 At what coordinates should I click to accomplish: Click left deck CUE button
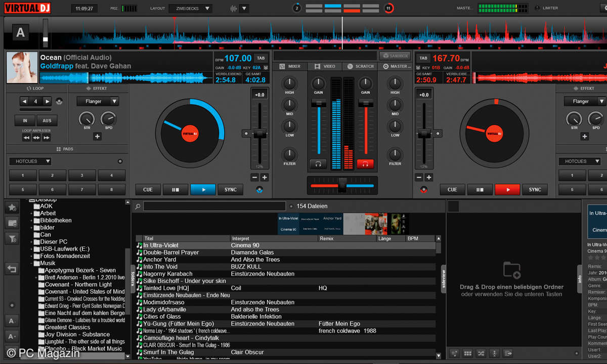[148, 190]
